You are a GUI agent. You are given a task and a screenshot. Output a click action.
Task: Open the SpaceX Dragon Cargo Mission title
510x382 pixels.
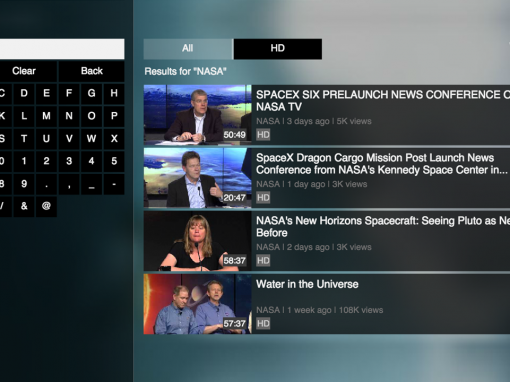tap(382, 164)
